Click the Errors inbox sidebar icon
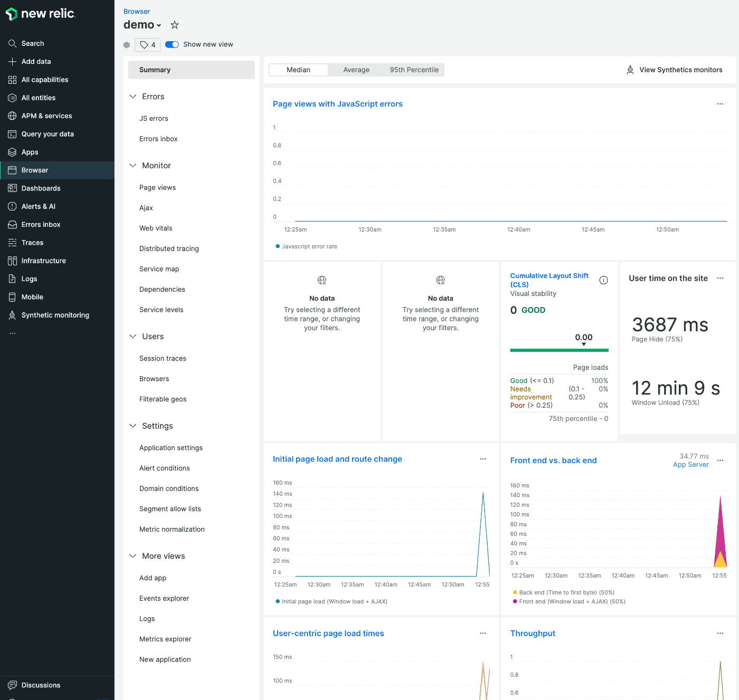739x700 pixels. click(x=12, y=225)
